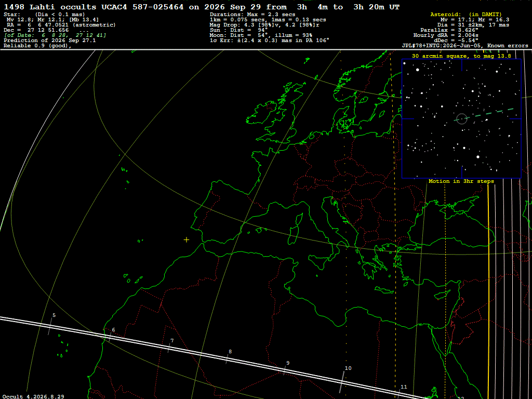Click the 'Reliable 0.9 (good)' text
This screenshot has width=532, height=399.
(37, 46)
